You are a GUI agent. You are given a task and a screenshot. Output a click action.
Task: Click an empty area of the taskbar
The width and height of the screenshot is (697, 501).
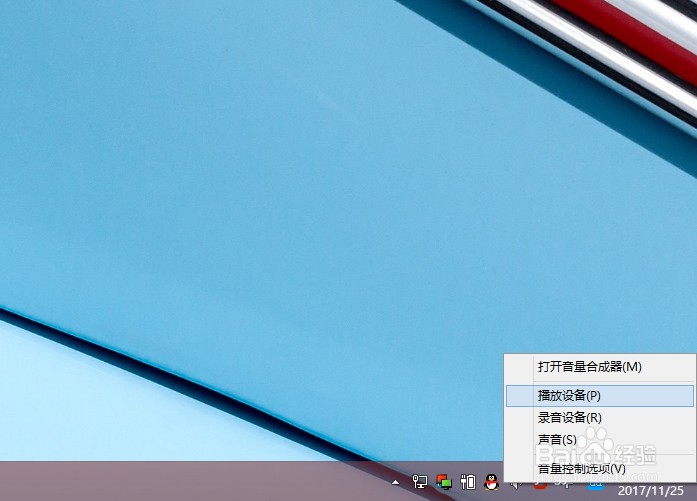tap(200, 482)
